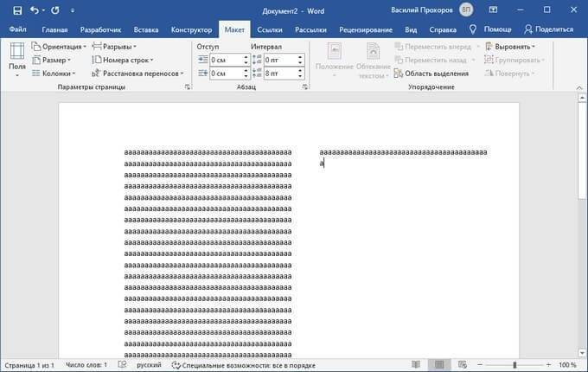
Task: Open the Область выделения pane
Action: (x=431, y=74)
